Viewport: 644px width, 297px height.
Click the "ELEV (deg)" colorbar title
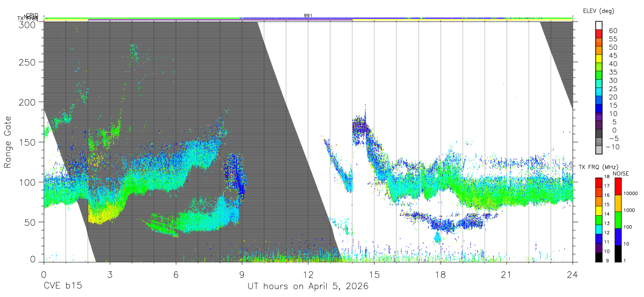(598, 10)
